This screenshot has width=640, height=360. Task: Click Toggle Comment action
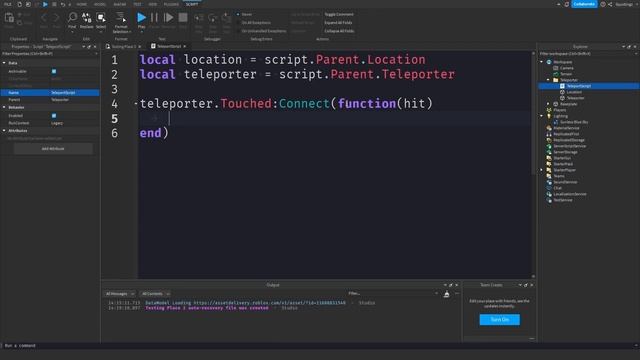point(339,14)
